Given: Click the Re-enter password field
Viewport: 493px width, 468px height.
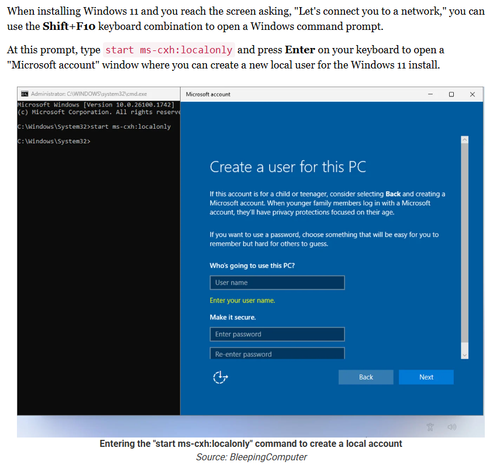Looking at the screenshot, I should coord(277,353).
